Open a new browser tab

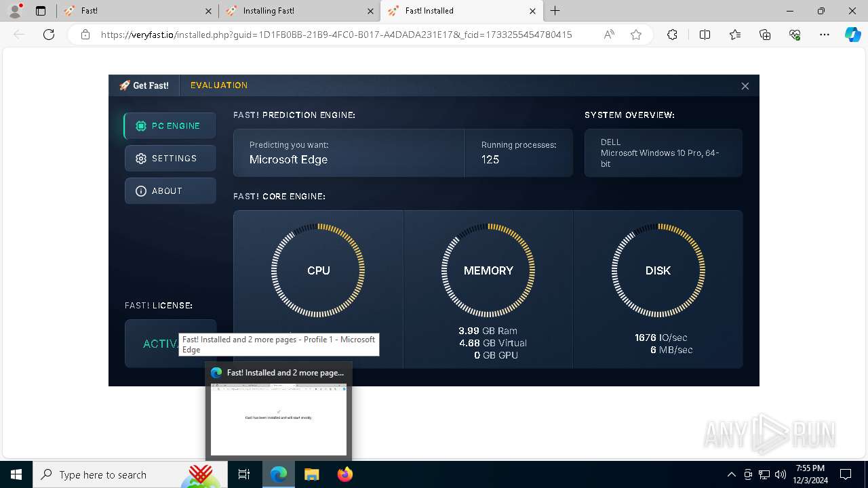click(555, 11)
